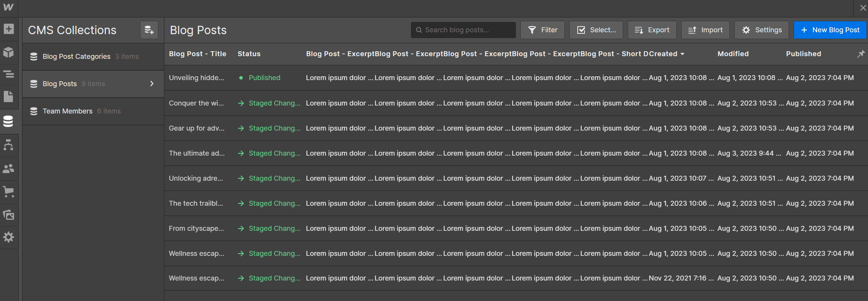Image resolution: width=868 pixels, height=301 pixels.
Task: Click the Team Members database icon
Action: pos(34,111)
